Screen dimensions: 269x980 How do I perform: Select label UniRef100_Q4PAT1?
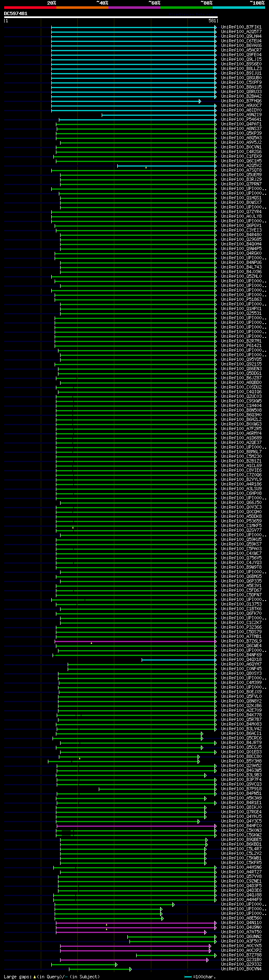click(x=241, y=124)
